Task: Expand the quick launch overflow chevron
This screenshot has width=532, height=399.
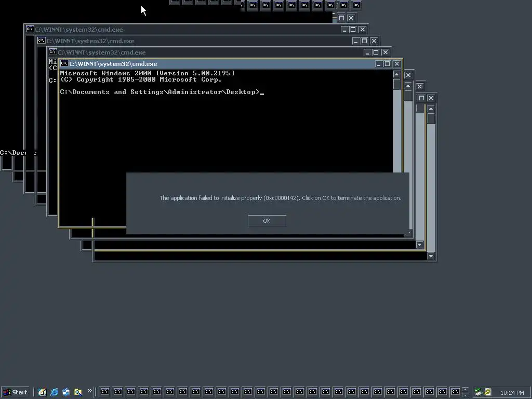Action: click(89, 391)
